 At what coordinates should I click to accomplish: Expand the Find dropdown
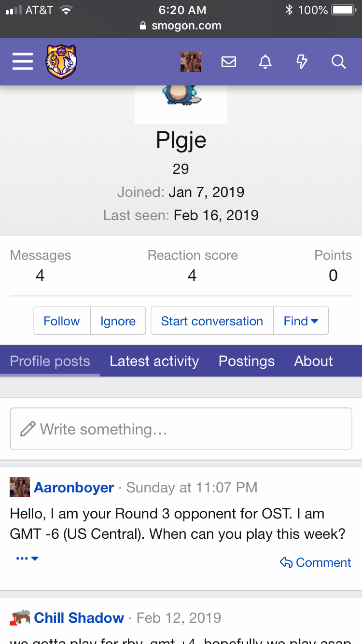tap(301, 321)
